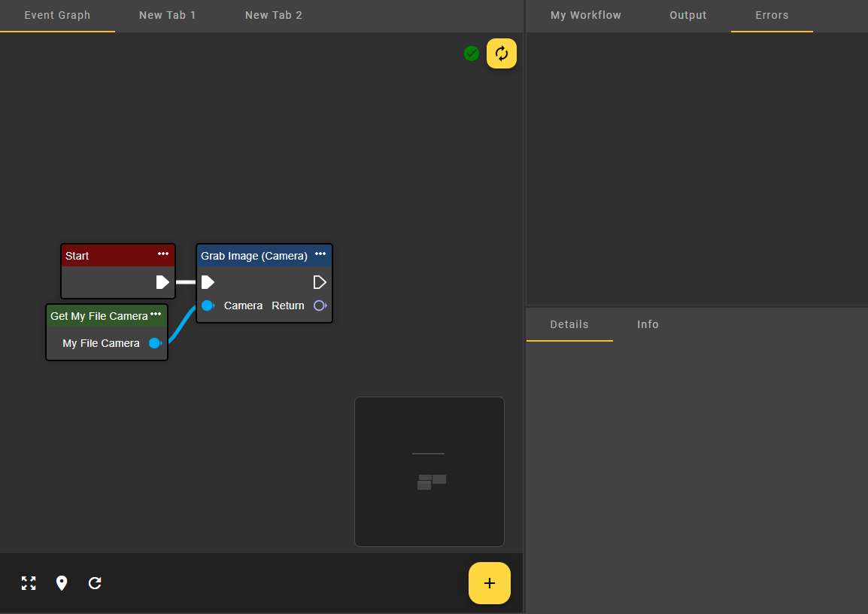Image resolution: width=868 pixels, height=614 pixels.
Task: Open Grab Image node options menu
Action: click(320, 254)
